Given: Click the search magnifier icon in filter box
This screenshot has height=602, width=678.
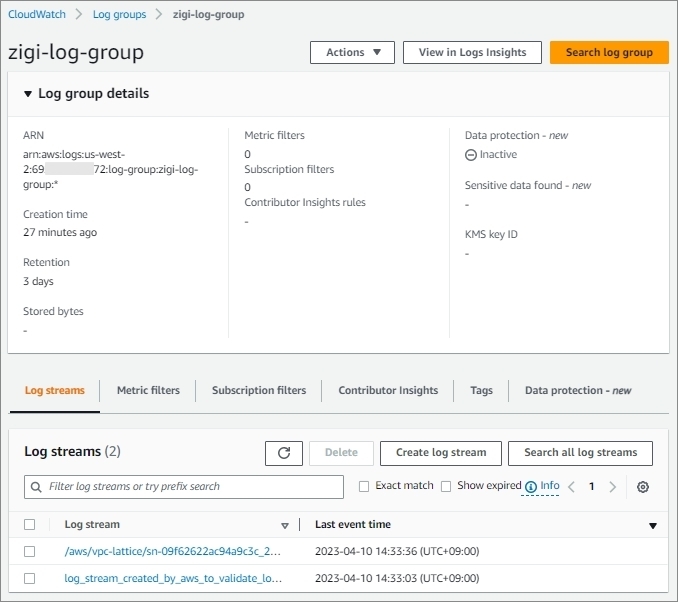Looking at the screenshot, I should pos(36,487).
